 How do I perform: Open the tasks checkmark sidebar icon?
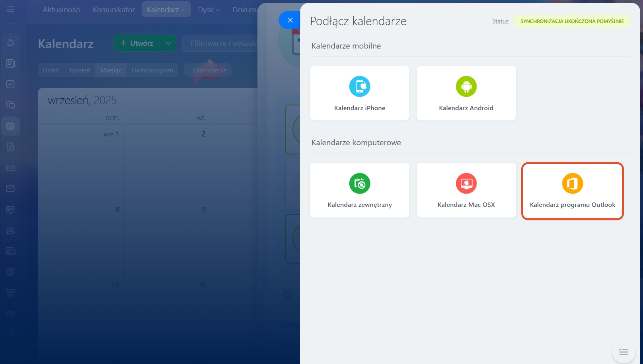(x=10, y=84)
